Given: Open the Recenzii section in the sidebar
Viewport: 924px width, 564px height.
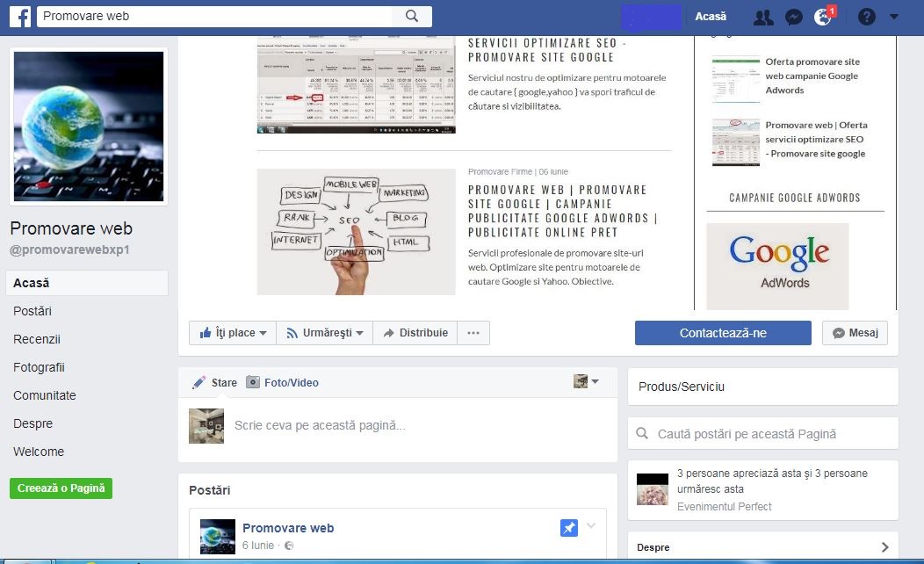Looking at the screenshot, I should [x=37, y=339].
